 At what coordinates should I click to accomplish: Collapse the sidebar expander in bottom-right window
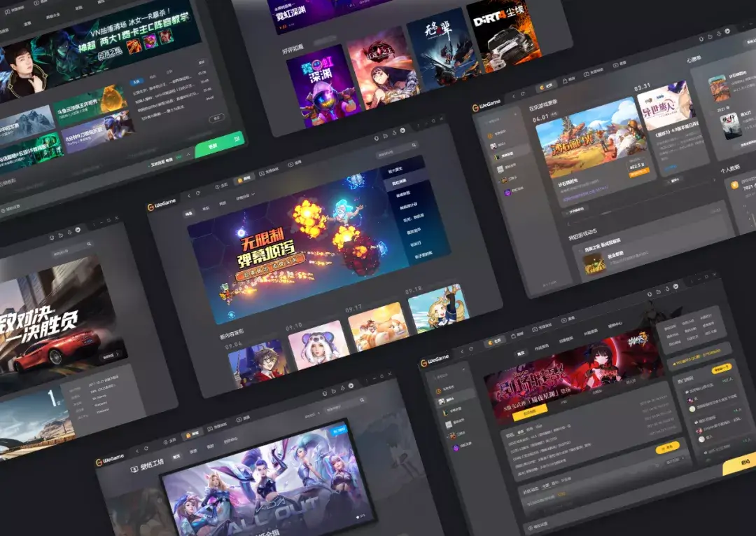[x=463, y=370]
